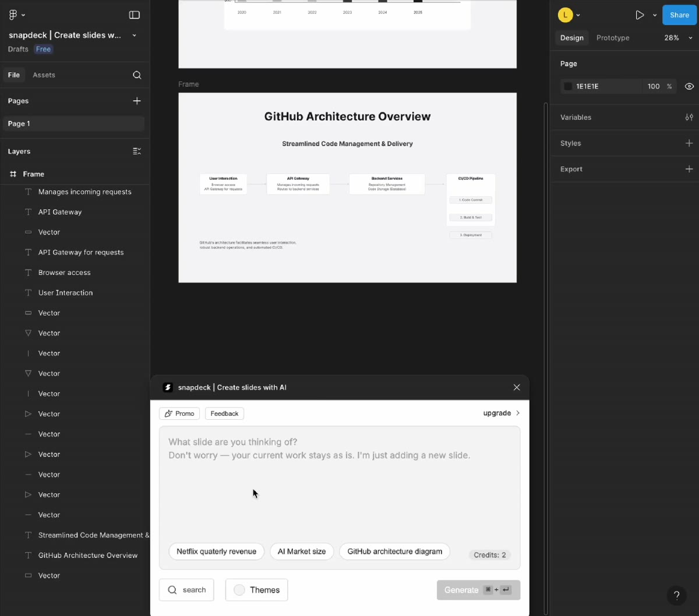Choose 'Netflix quaterly revenue' suggestion
The width and height of the screenshot is (699, 616).
click(216, 551)
